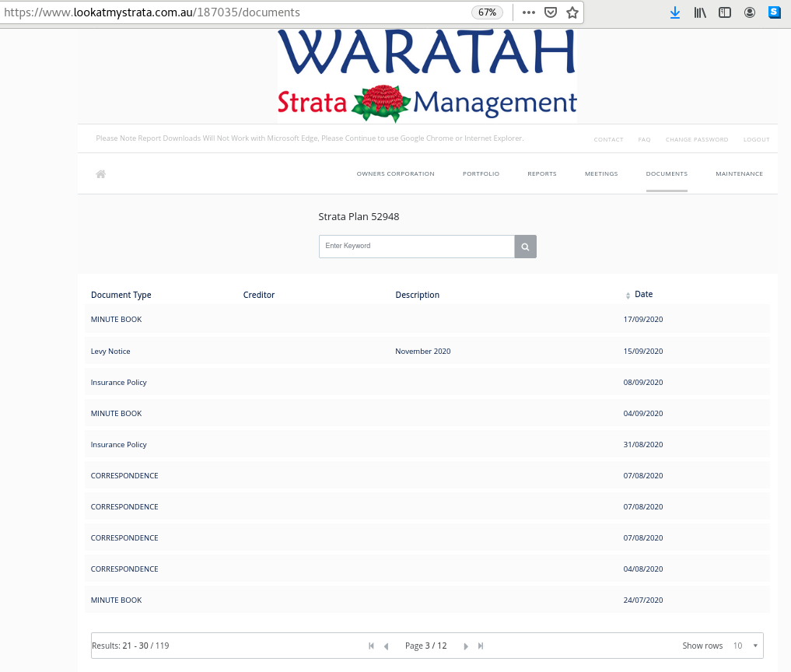The image size is (791, 672).
Task: Click the Page 3 / 12 indicator
Action: [425, 646]
